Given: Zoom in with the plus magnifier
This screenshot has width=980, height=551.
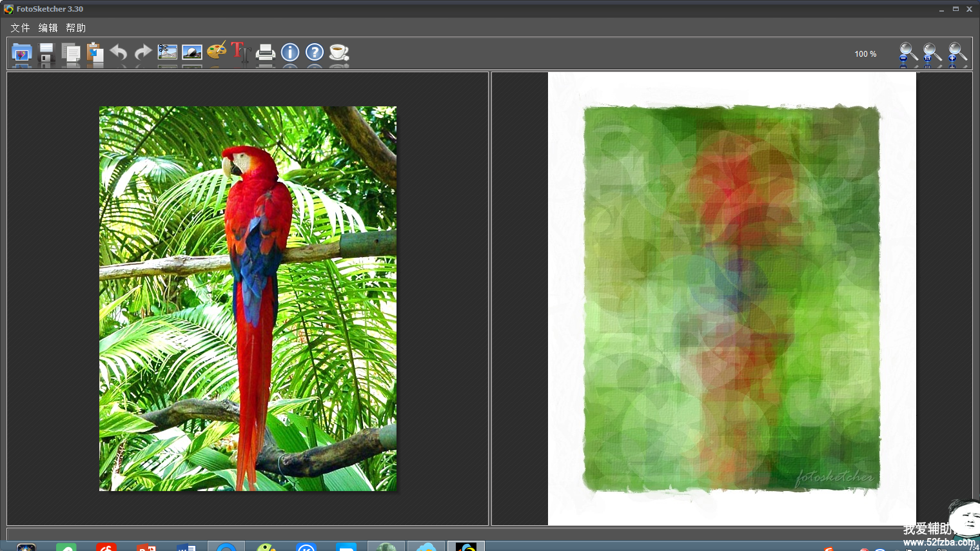Looking at the screenshot, I should pyautogui.click(x=957, y=53).
